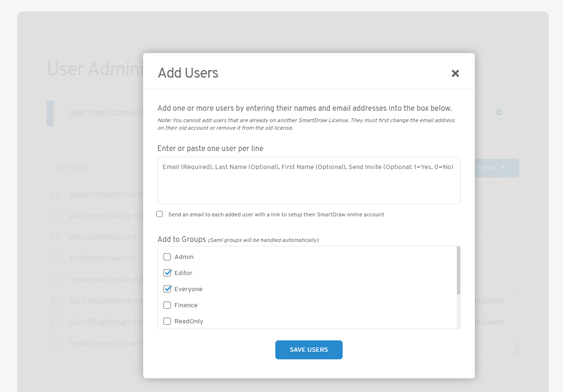The width and height of the screenshot is (563, 392).
Task: Select checkbox for myaccountUser row
Action: [56, 279]
